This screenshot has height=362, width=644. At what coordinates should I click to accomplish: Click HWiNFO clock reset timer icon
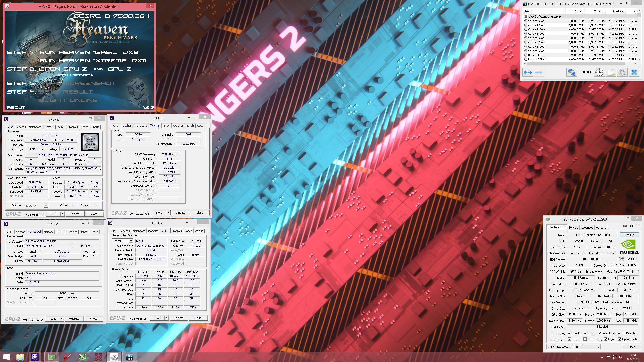(599, 72)
